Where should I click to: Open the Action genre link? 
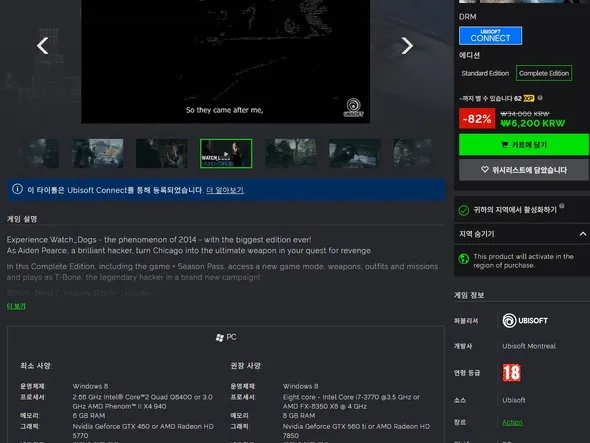pos(512,422)
